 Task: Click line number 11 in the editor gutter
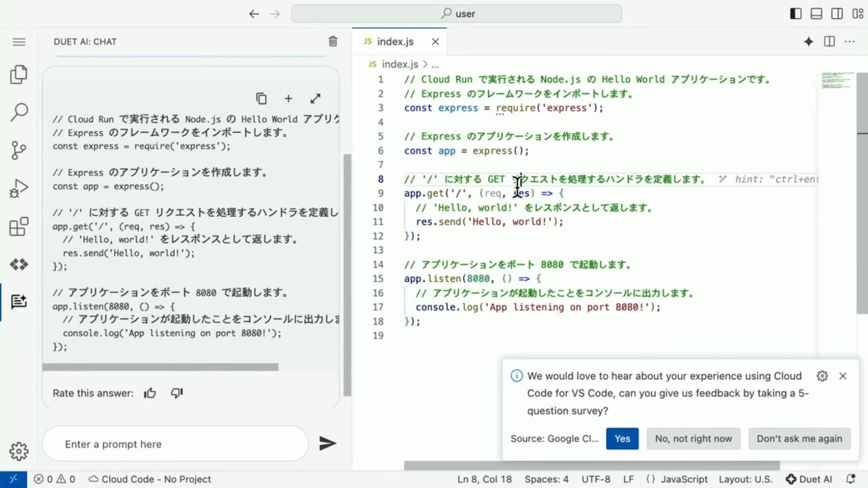click(378, 222)
